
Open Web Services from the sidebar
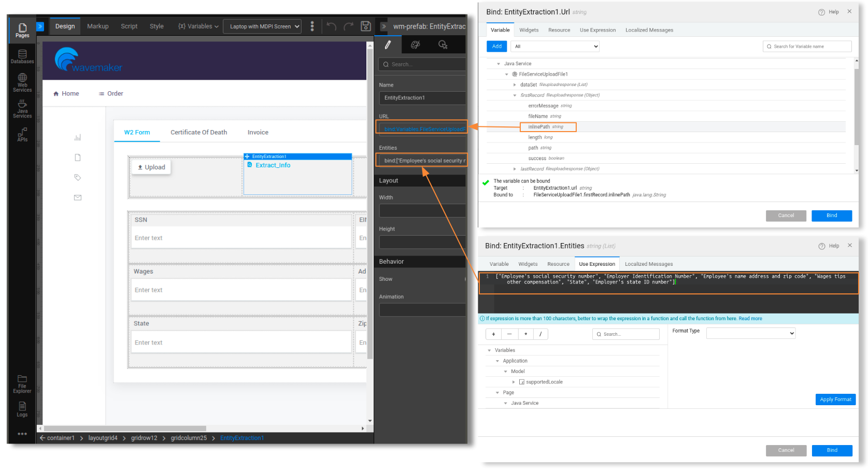point(22,82)
